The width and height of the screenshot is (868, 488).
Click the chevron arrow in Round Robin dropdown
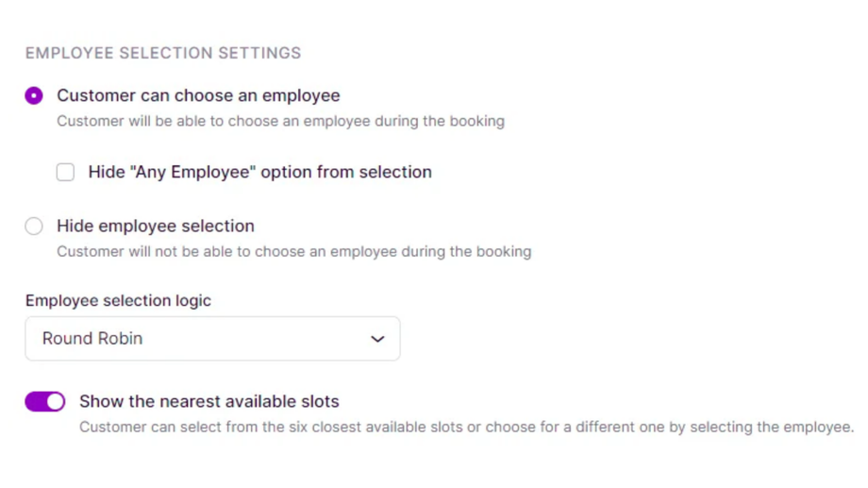coord(377,339)
